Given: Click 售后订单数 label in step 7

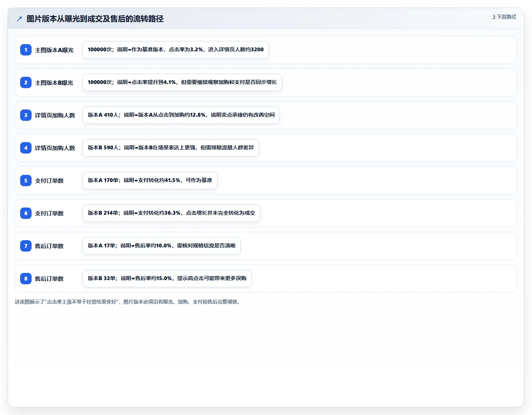Looking at the screenshot, I should point(49,246).
